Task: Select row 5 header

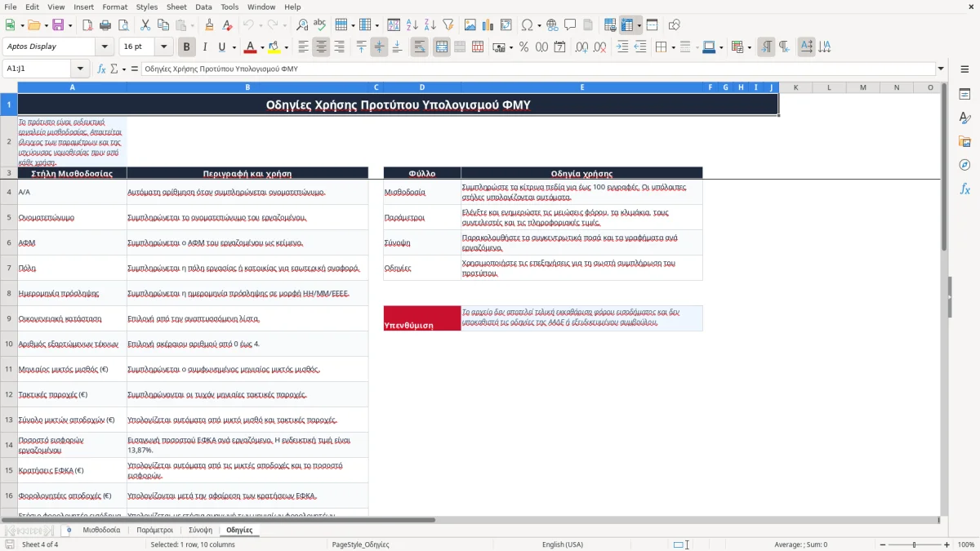Action: coord(9,217)
